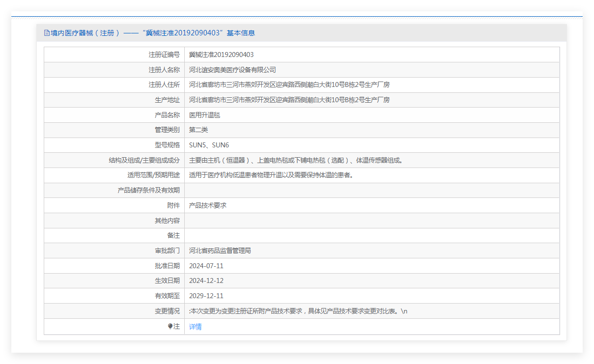Viewport: 594px width, 364px height.
Task: Click the lightbulb icon beside 注
Action: 170,326
